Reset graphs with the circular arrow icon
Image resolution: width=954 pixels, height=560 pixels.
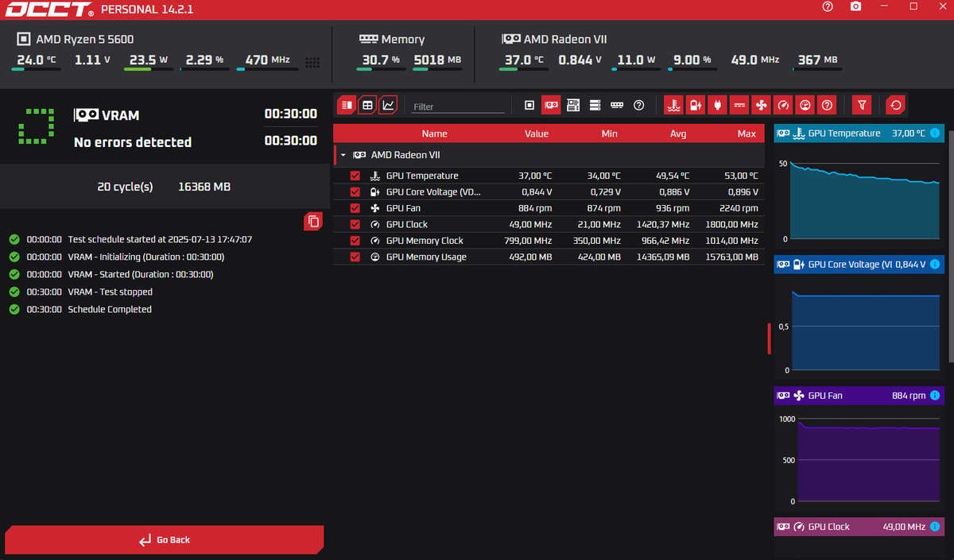pos(896,104)
